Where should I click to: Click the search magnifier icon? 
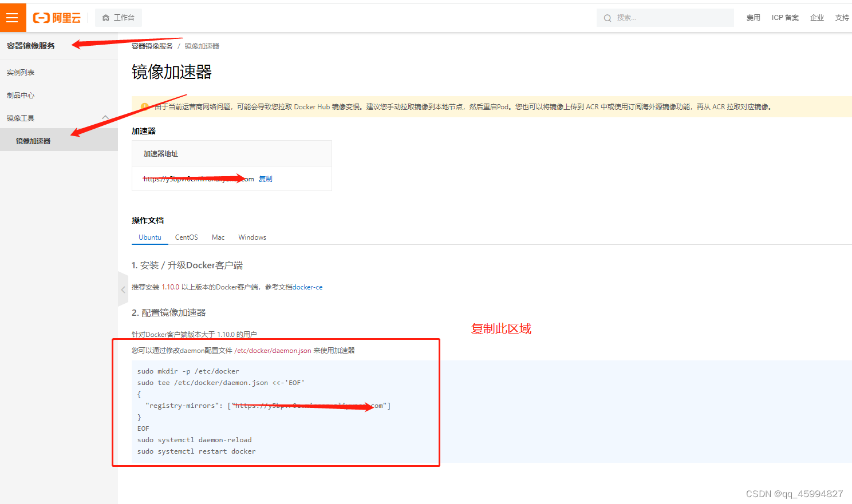point(608,18)
